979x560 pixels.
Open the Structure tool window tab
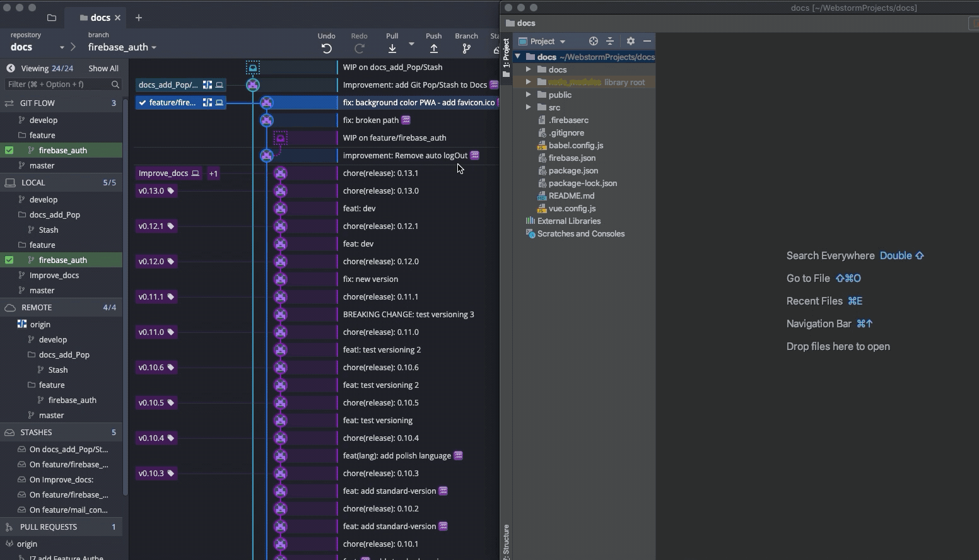coord(506,540)
